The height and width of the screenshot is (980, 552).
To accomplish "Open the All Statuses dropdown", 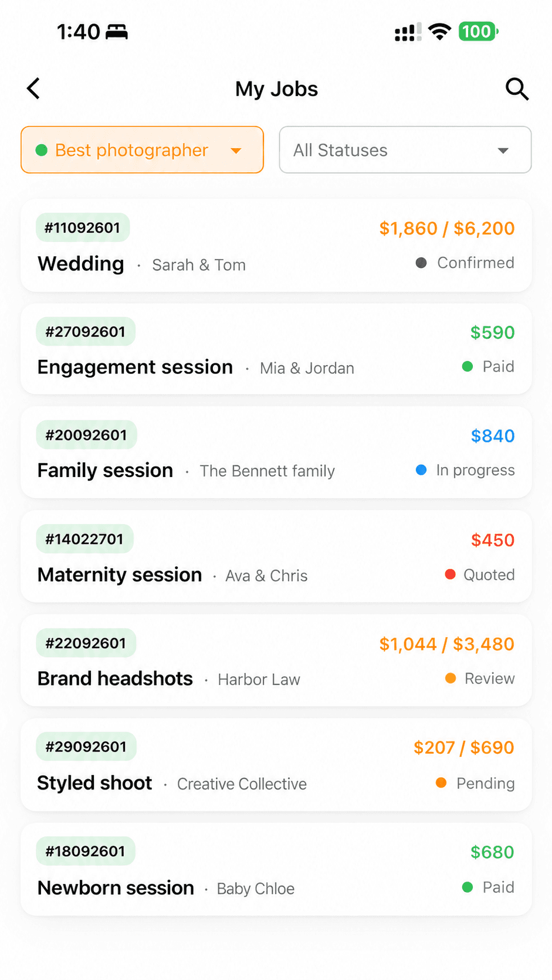I will 405,150.
